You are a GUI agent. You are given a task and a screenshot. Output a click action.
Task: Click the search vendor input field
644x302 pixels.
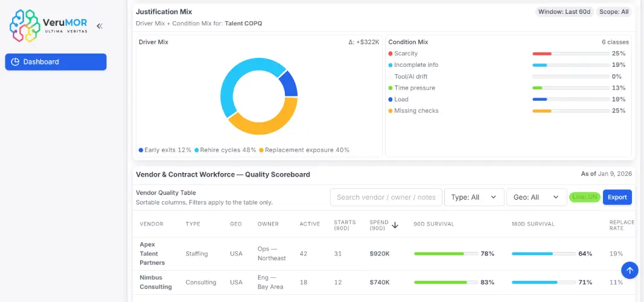[386, 197]
